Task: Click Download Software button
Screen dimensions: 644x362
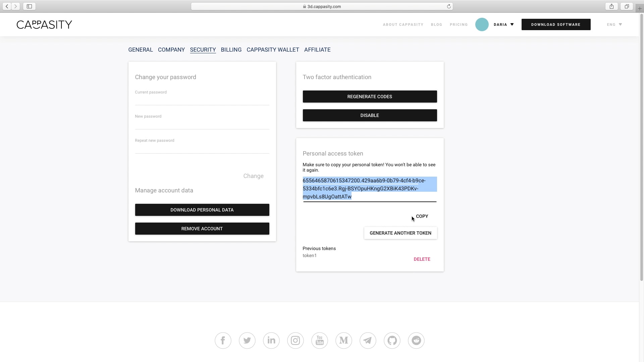Action: [556, 24]
